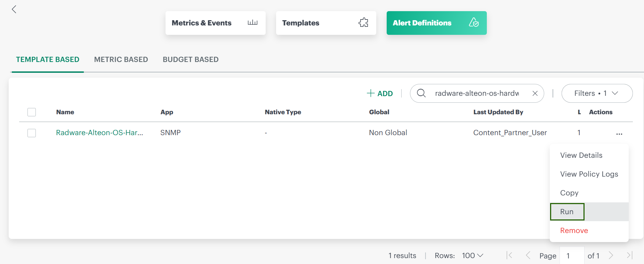The width and height of the screenshot is (644, 264).
Task: Click the back arrow icon
Action: (14, 9)
